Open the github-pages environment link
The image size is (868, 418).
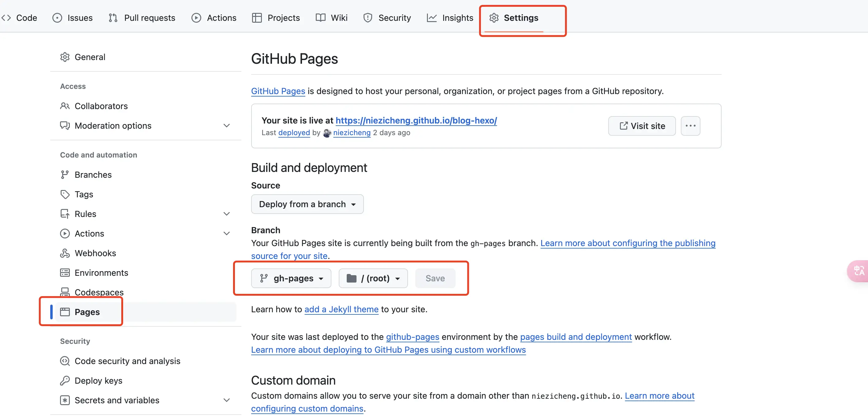[413, 337]
